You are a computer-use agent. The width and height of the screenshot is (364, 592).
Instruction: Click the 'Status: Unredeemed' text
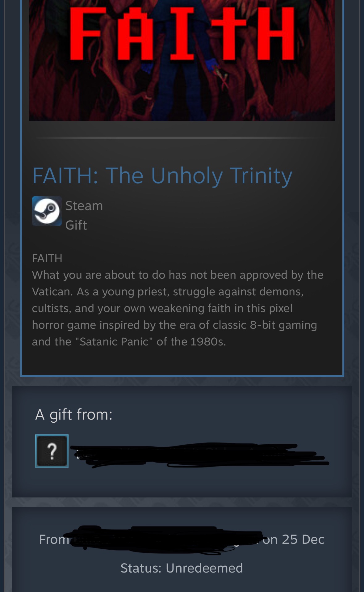(x=182, y=568)
